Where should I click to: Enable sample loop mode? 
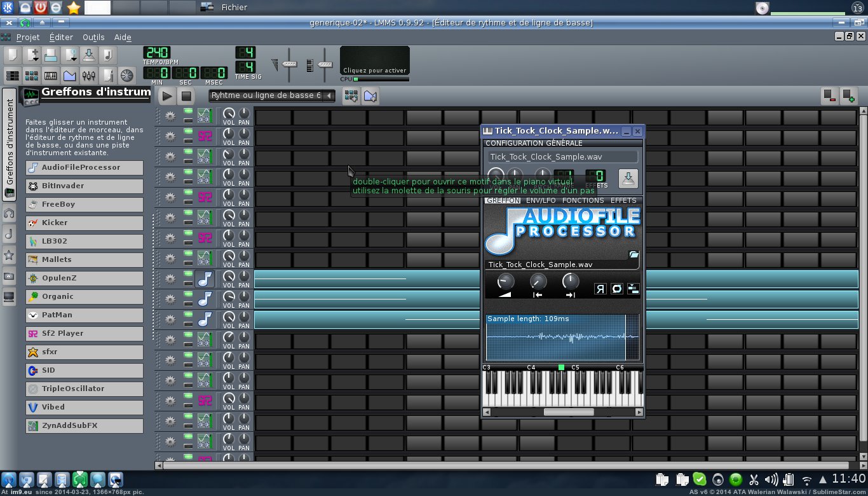point(616,289)
